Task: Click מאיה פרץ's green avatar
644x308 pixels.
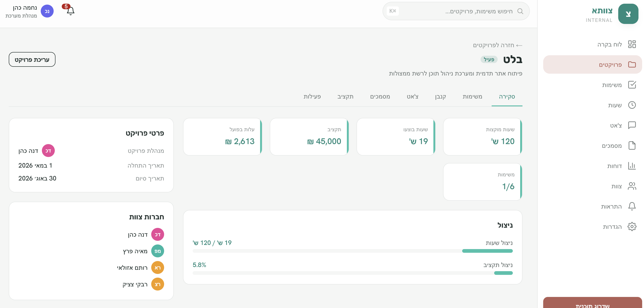Action: coord(157,251)
